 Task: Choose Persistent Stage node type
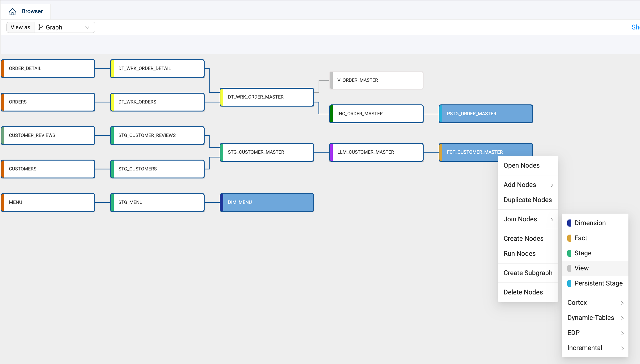tap(598, 283)
